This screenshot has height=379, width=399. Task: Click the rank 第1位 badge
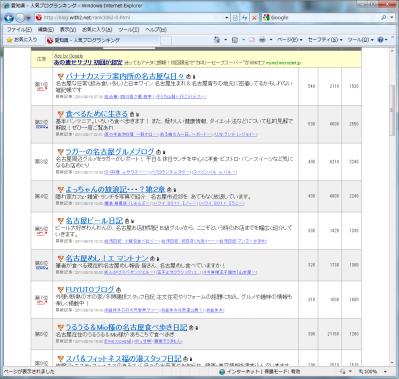pos(41,86)
